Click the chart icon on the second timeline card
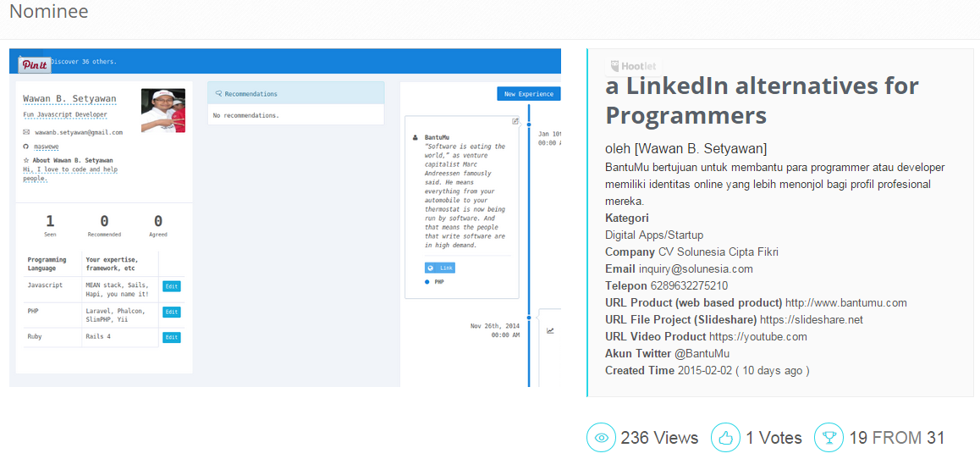The width and height of the screenshot is (980, 459). click(x=550, y=331)
